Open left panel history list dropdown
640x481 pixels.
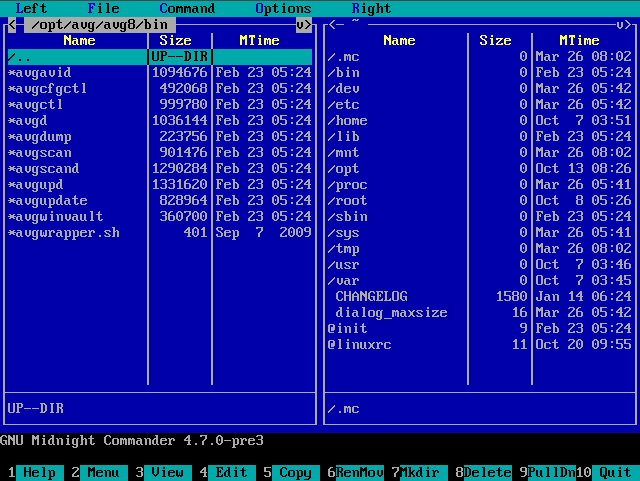300,24
